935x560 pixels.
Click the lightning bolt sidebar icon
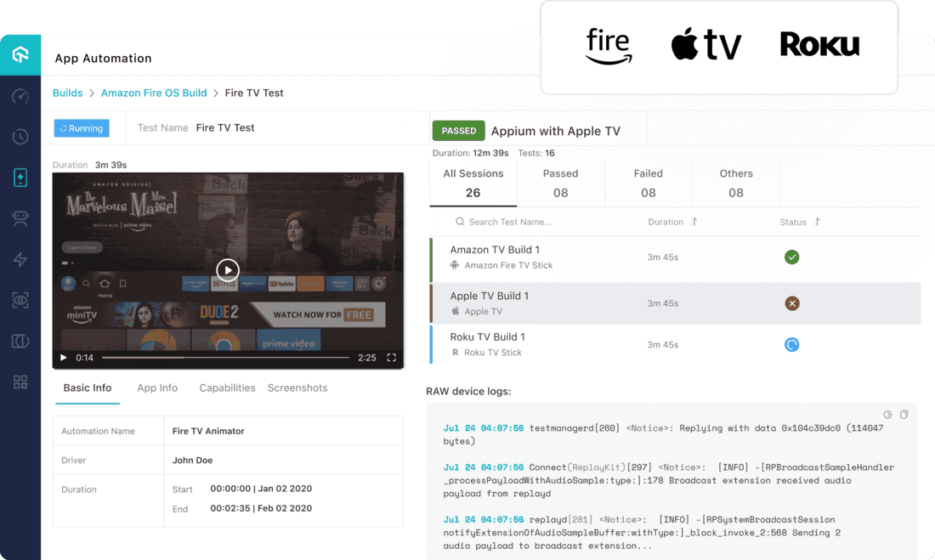pyautogui.click(x=20, y=259)
